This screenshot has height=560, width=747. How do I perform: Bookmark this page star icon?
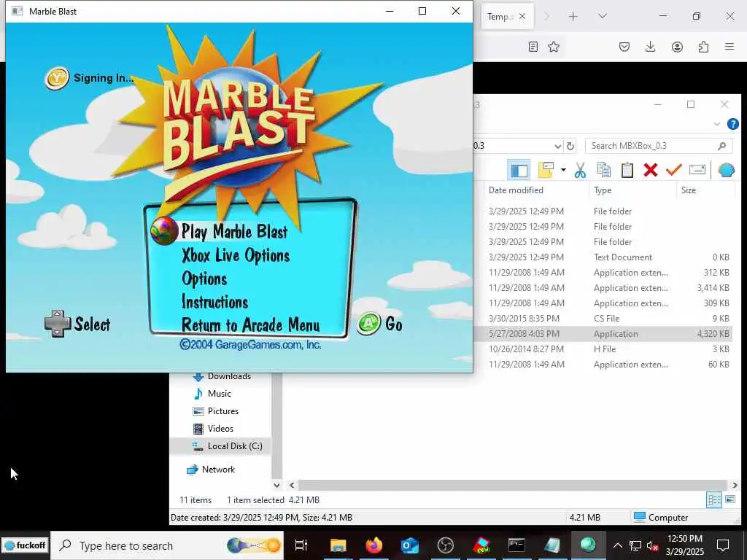coord(554,47)
